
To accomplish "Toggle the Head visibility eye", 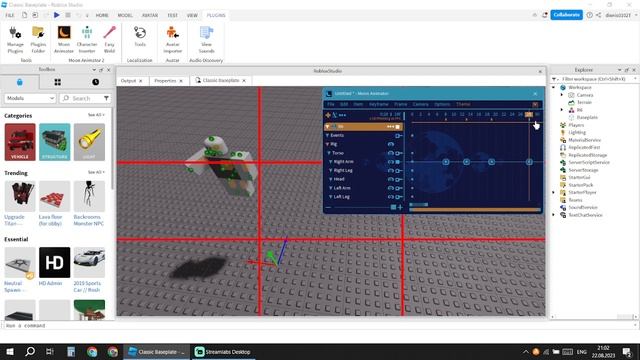I will (391, 179).
